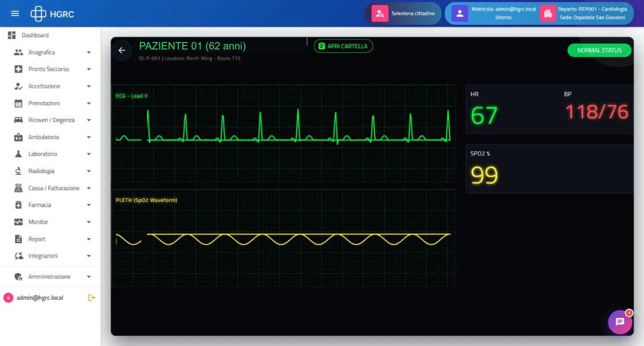Click the Ricoveri / Degenza bed icon

click(x=18, y=120)
